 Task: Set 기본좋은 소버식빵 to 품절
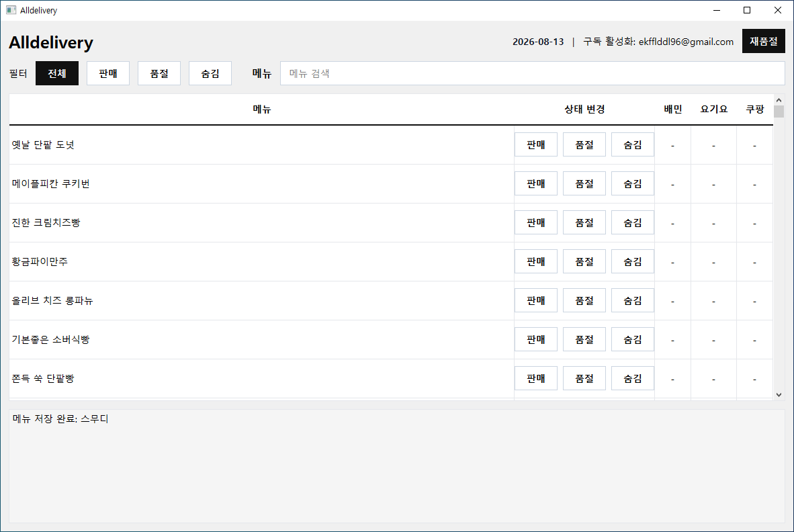click(x=584, y=340)
